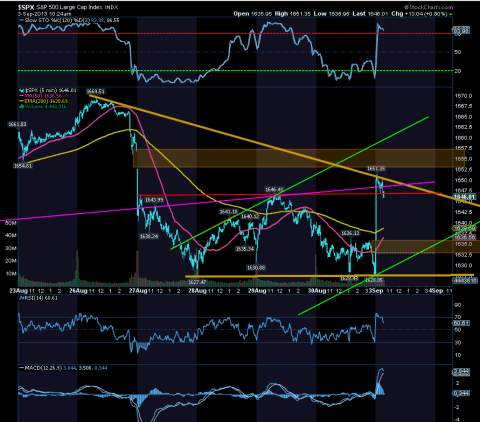The height and width of the screenshot is (422, 480).
Task: Click the 50M volume axis label
Action: point(11,223)
